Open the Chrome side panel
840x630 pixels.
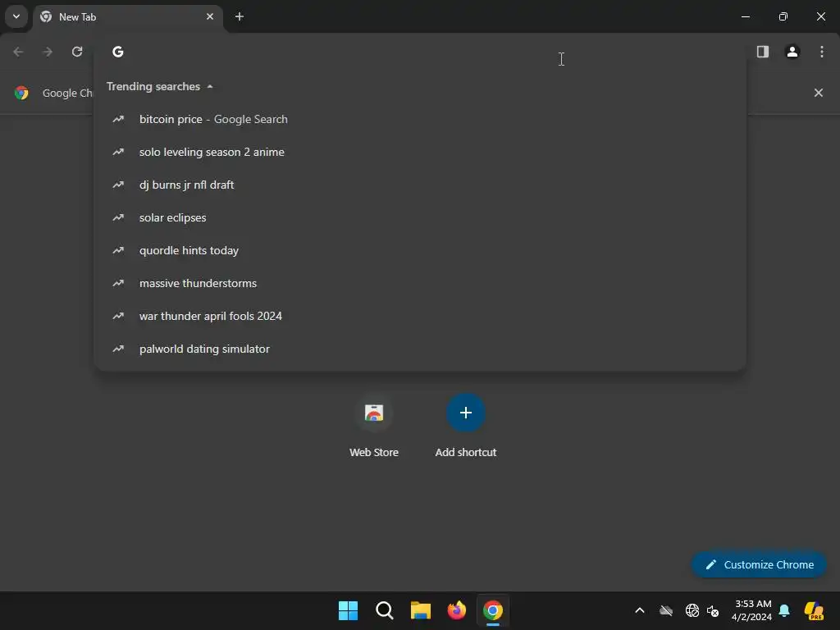(762, 52)
